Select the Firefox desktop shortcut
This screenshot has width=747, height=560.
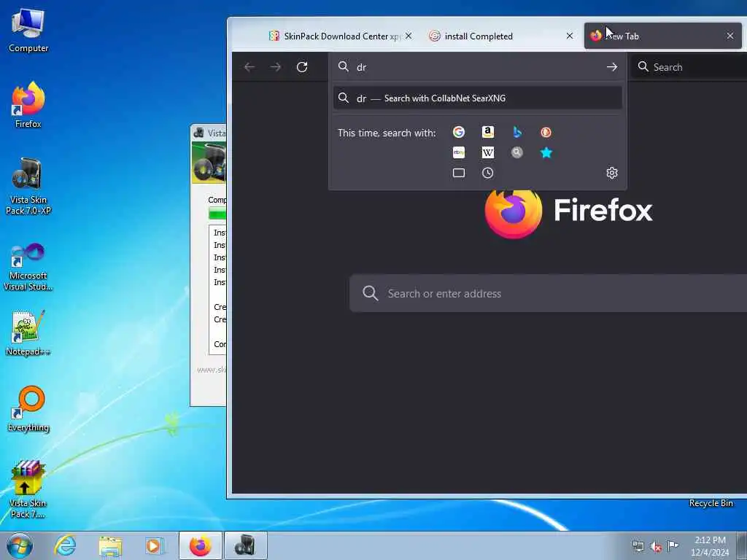[x=28, y=105]
